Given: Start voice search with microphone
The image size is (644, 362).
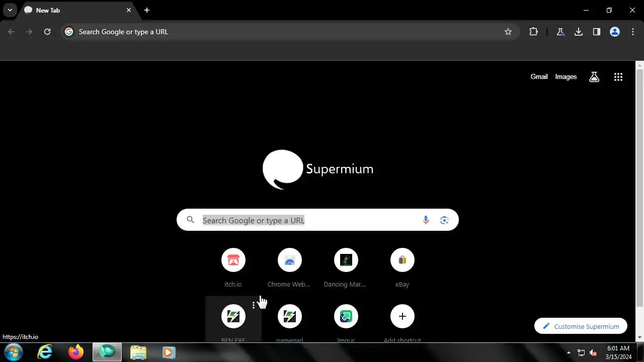Looking at the screenshot, I should pos(426,220).
